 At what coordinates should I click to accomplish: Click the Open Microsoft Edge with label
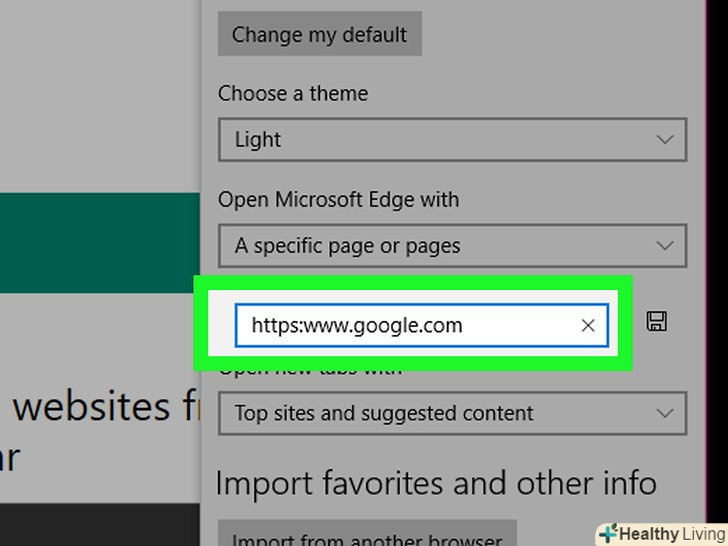pyautogui.click(x=338, y=200)
